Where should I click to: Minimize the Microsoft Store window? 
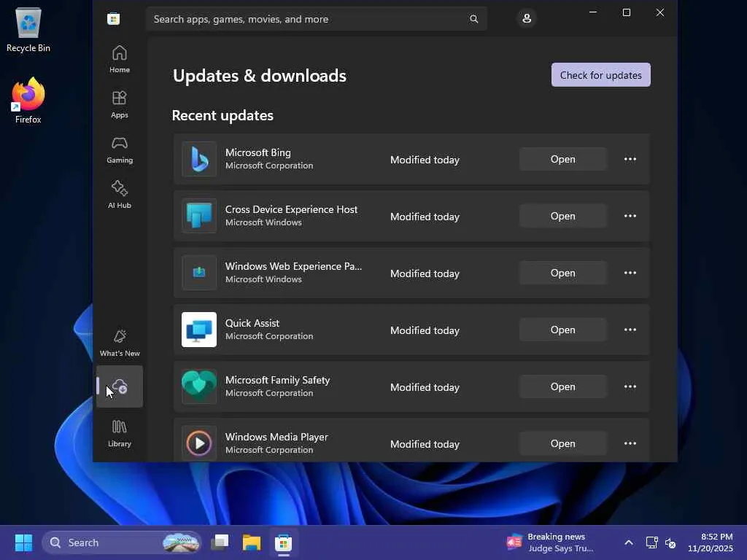(x=593, y=12)
